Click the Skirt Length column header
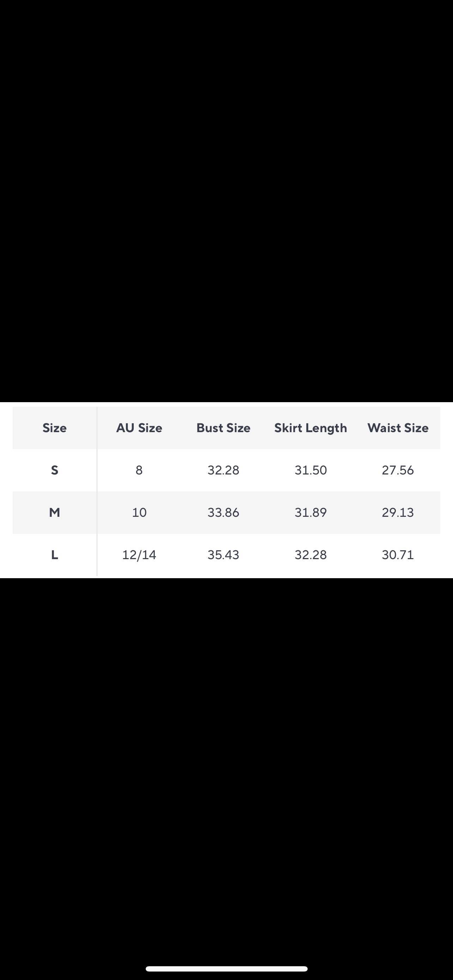The height and width of the screenshot is (980, 453). (x=310, y=428)
